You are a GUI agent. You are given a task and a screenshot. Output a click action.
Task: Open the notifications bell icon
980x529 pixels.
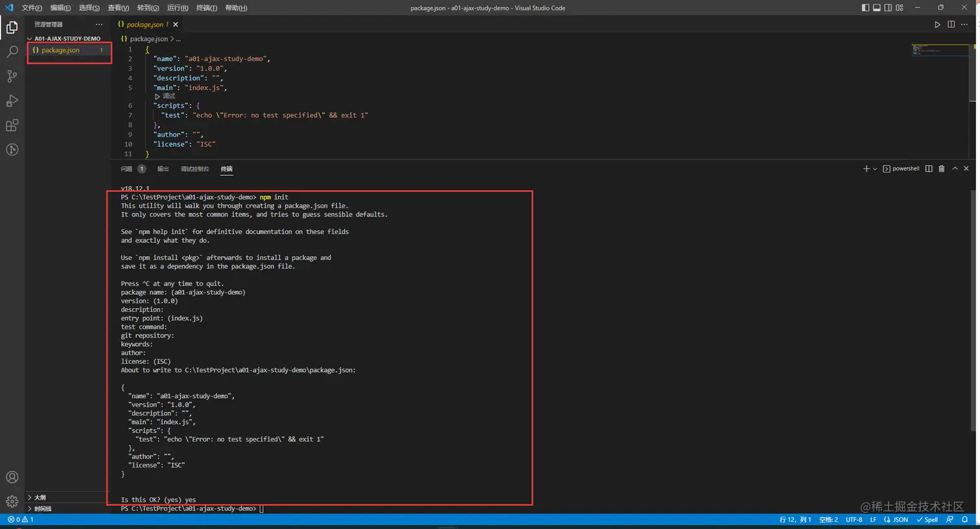(965, 519)
